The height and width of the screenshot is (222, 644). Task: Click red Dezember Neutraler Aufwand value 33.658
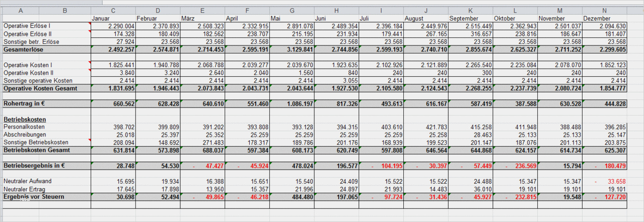tap(616, 181)
